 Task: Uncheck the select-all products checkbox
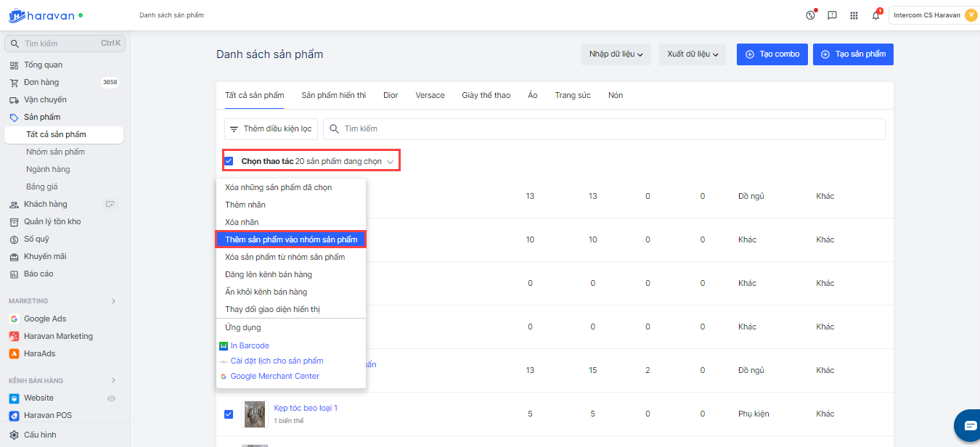(229, 161)
